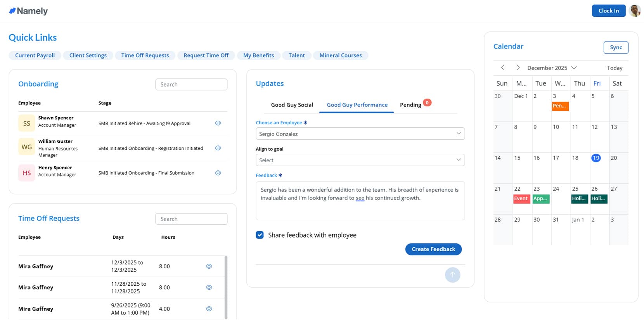Image resolution: width=644 pixels, height=323 pixels.
Task: Click the Clock In button
Action: coord(608,11)
